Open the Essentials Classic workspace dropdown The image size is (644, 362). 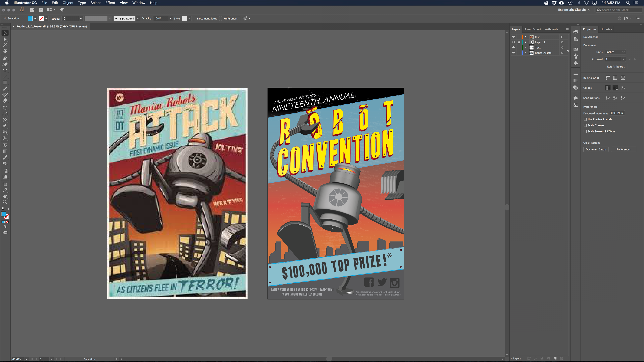574,10
